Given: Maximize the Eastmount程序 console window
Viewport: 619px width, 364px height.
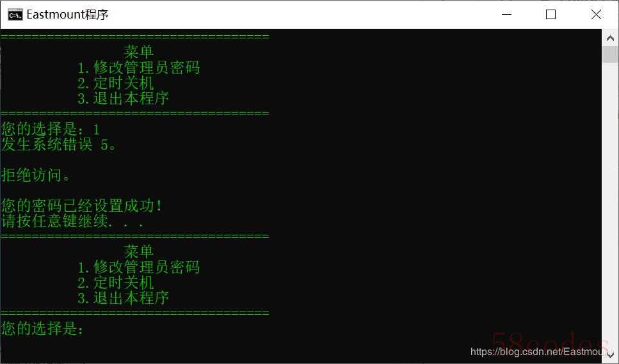Looking at the screenshot, I should click(x=551, y=15).
